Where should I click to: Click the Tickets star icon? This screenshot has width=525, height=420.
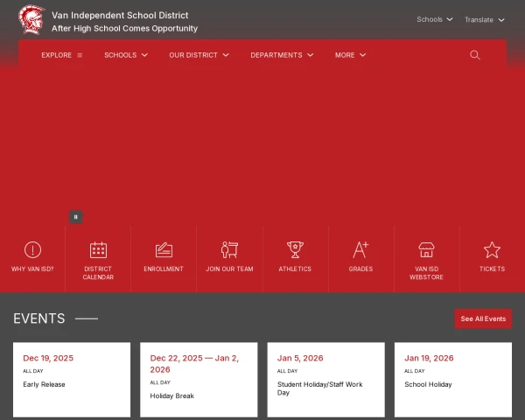click(492, 250)
